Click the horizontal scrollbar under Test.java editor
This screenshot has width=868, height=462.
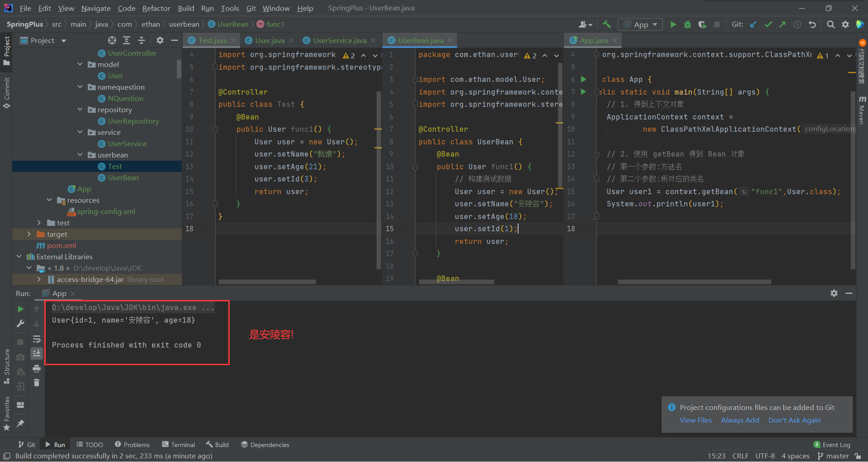tap(267, 281)
